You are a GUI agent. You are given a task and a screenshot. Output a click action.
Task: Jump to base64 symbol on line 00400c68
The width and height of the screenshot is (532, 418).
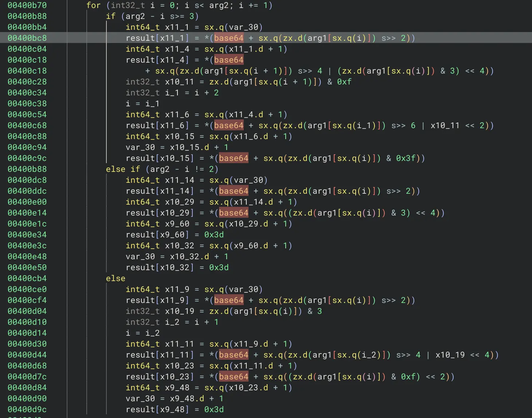click(228, 126)
